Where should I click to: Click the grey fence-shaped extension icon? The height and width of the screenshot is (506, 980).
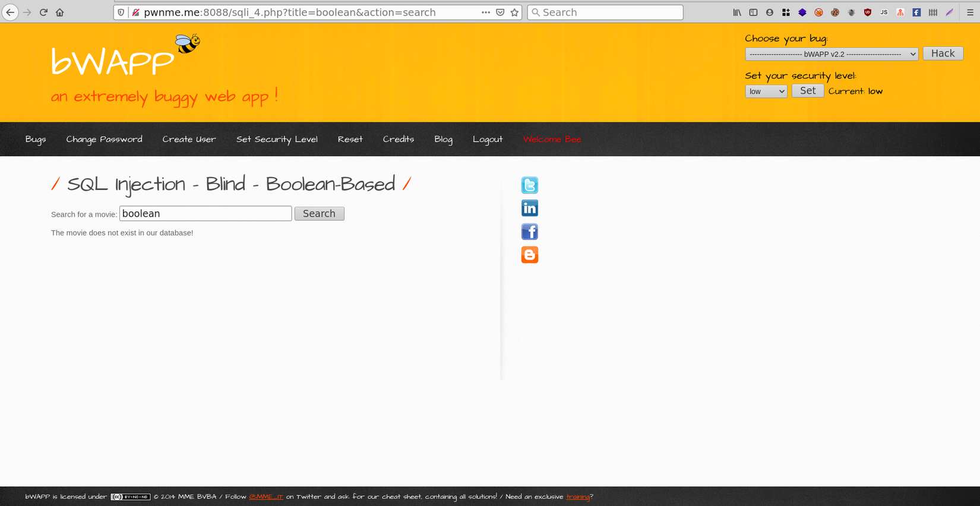pos(933,12)
